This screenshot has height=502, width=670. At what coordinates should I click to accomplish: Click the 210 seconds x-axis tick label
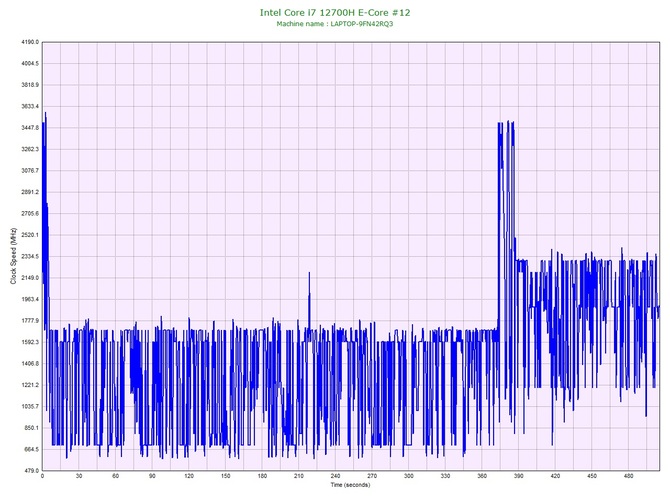pyautogui.click(x=299, y=476)
